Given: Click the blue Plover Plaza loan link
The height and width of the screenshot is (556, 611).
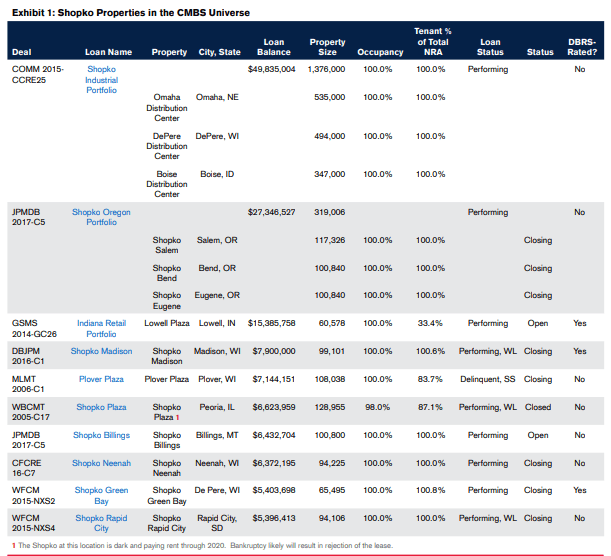Looking at the screenshot, I should pos(101,379).
